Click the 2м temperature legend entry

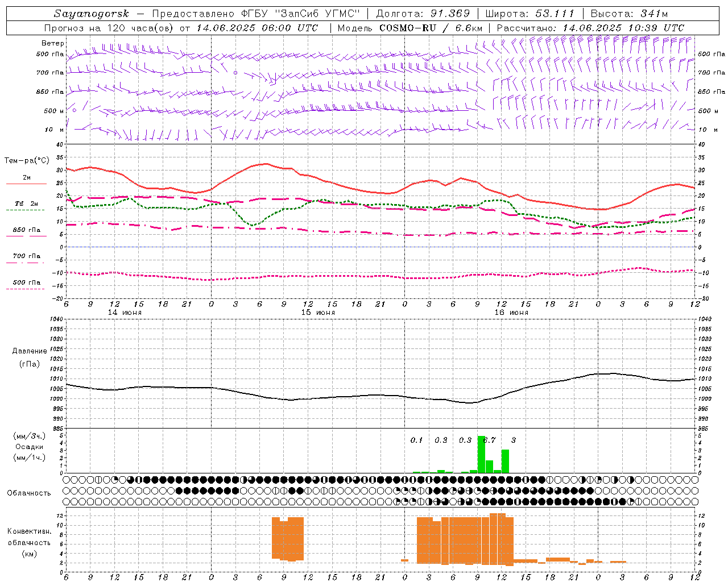[27, 177]
